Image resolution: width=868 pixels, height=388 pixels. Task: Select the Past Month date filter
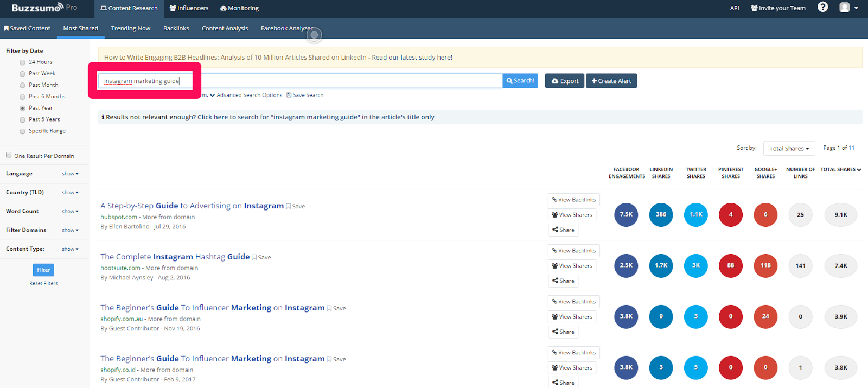(x=23, y=85)
